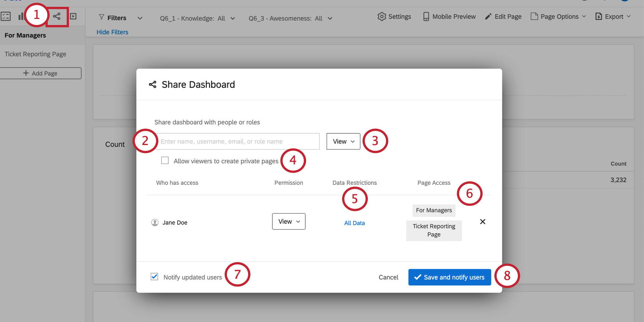Click the play presentation icon in sidebar
The image size is (644, 322).
click(x=73, y=16)
